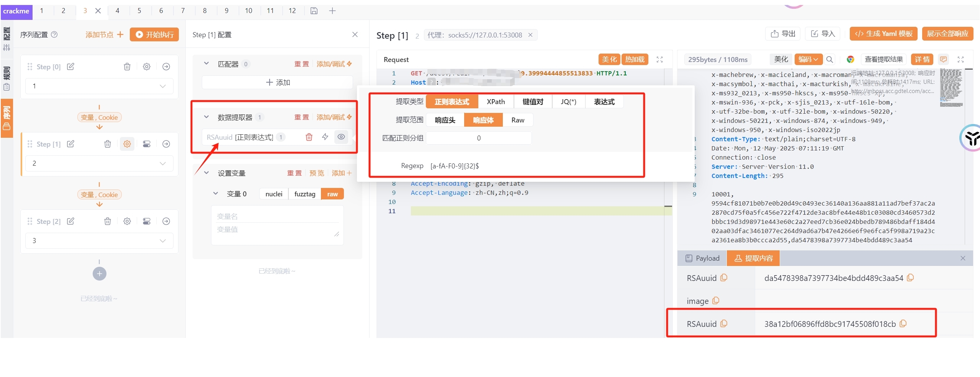Click the 生成 Yaml 模板 button
Viewport: 980px width, 377px height.
884,34
